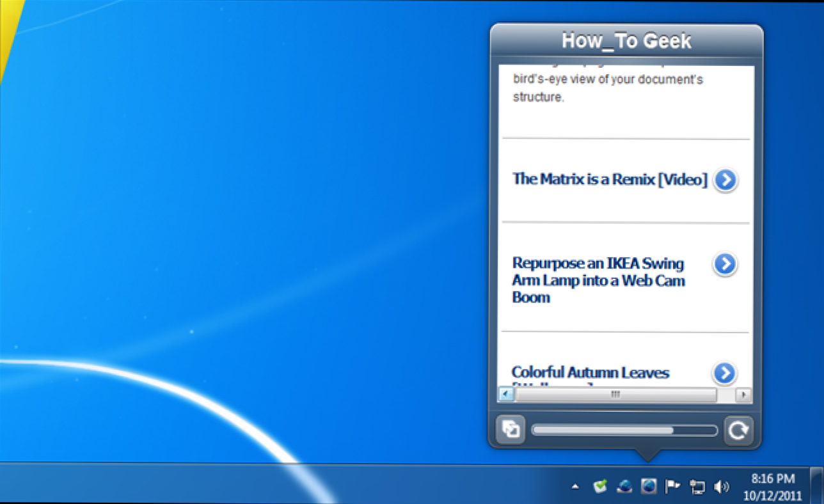Open the Action Center flag icon
Image resolution: width=824 pixels, height=504 pixels.
(x=672, y=487)
